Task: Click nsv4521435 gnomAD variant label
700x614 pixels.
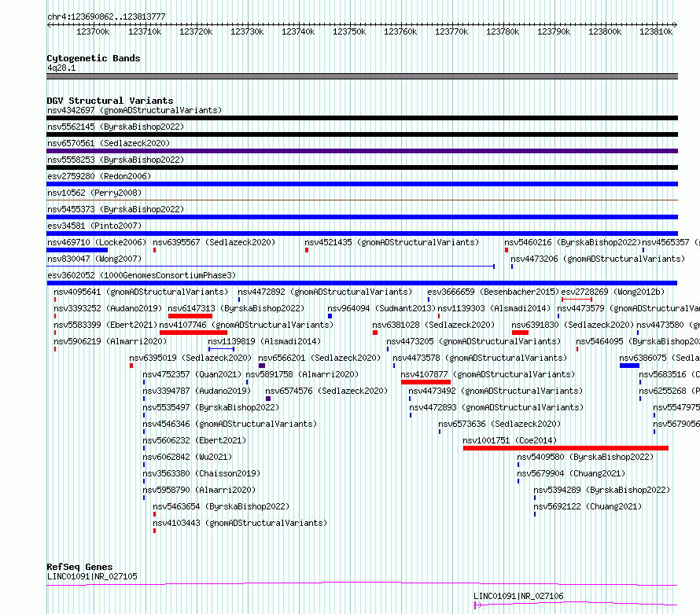Action: pos(392,242)
